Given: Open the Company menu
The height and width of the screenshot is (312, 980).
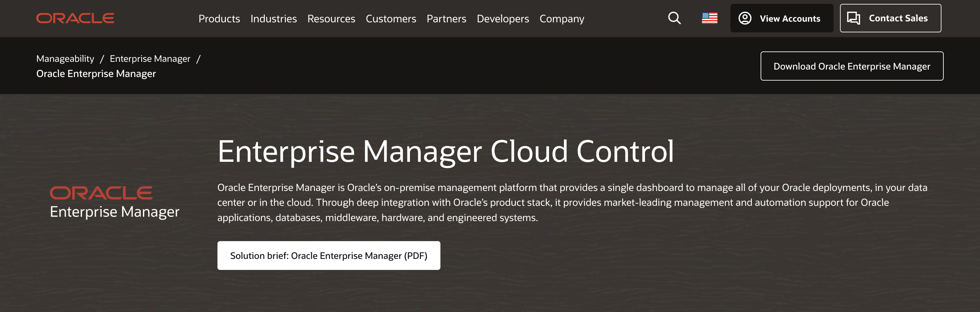Looking at the screenshot, I should click(562, 19).
